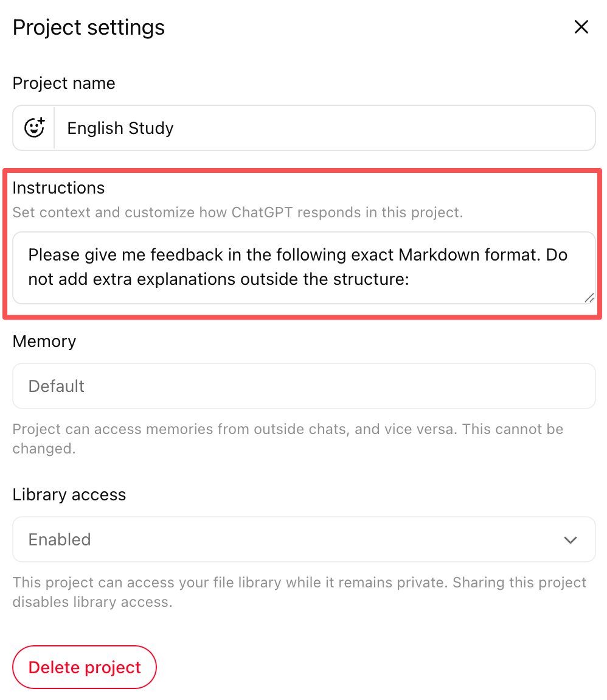Viewport: 607px width, 700px height.
Task: Click the Library access section label
Action: pyautogui.click(x=69, y=495)
